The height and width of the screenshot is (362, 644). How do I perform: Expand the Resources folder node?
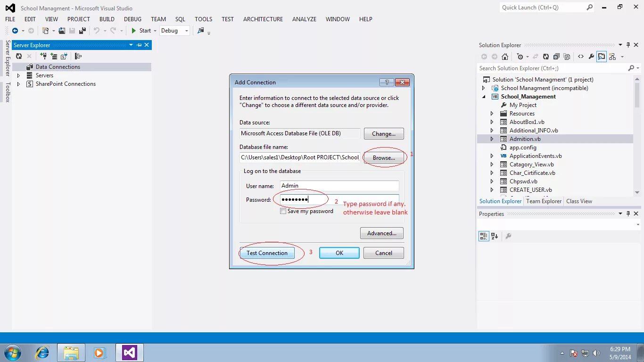(x=492, y=114)
